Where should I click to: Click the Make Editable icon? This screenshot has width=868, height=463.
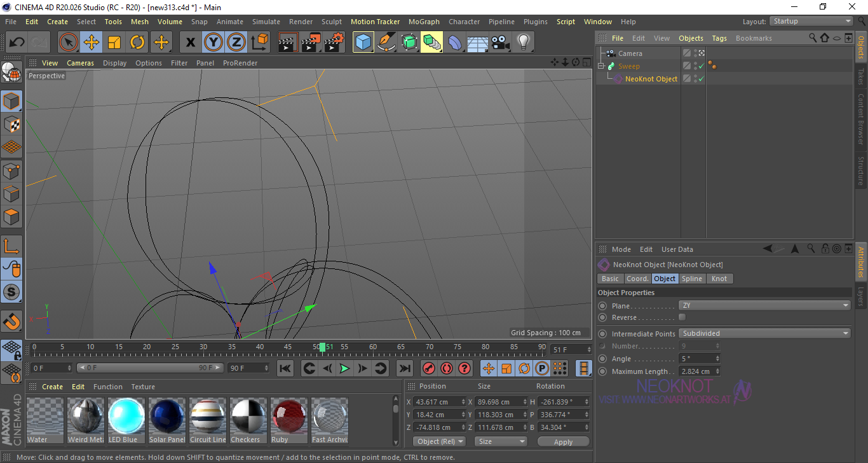tap(11, 72)
